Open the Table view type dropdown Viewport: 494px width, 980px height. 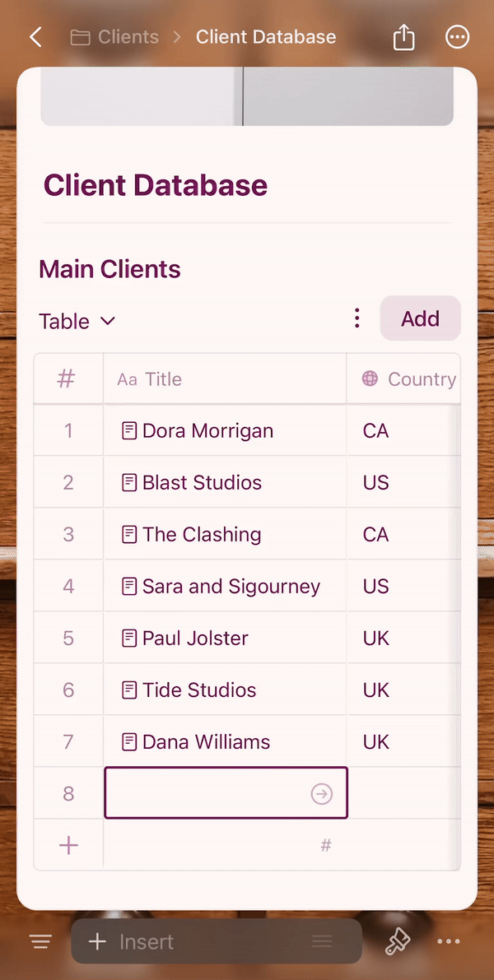(77, 321)
